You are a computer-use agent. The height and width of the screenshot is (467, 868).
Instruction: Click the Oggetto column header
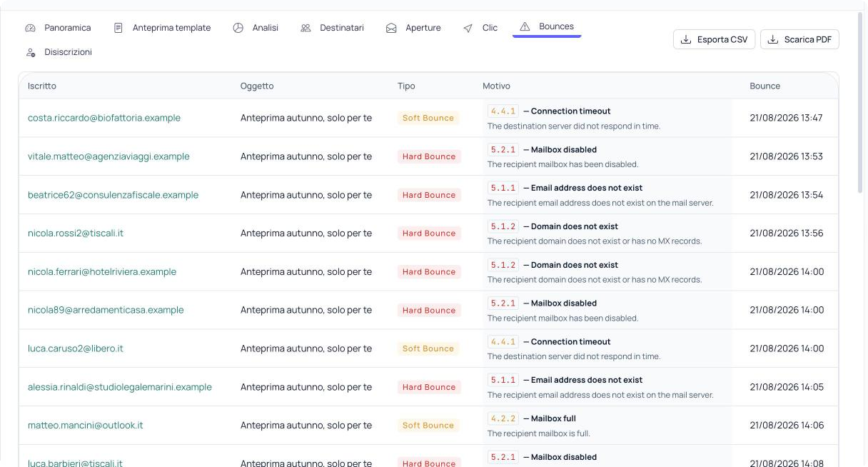(x=257, y=86)
